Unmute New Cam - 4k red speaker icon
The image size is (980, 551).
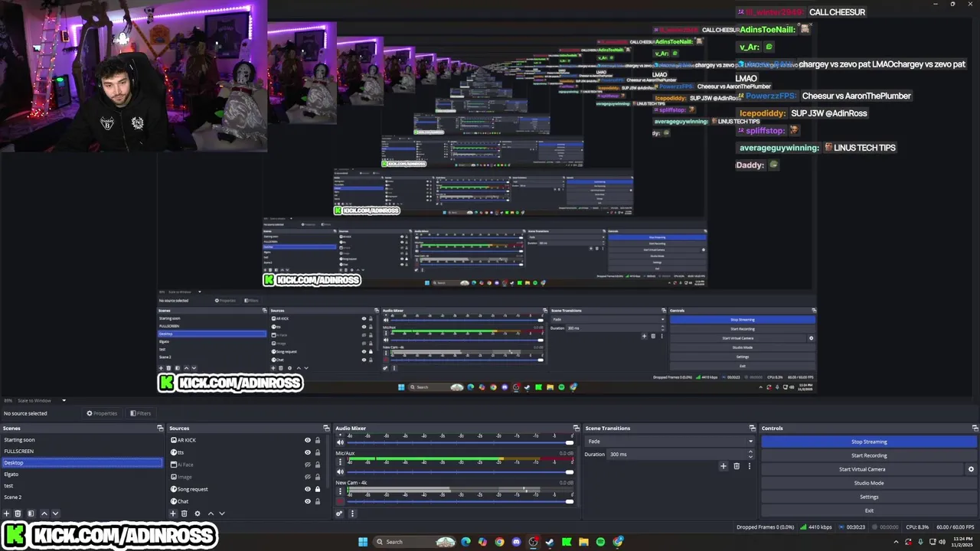click(x=340, y=501)
